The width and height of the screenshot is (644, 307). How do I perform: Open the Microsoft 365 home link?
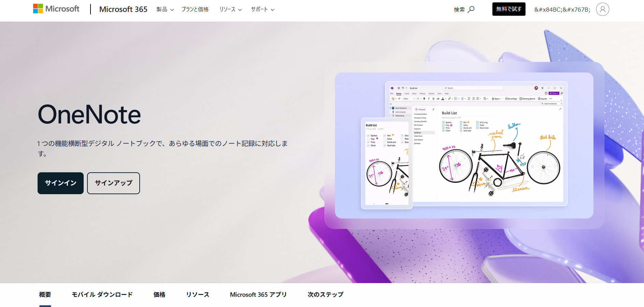click(123, 9)
